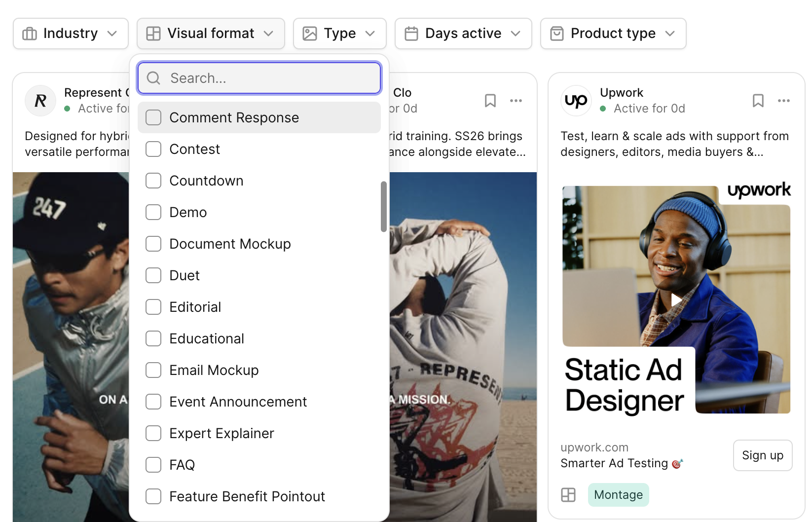
Task: Click the dropdown list scrollbar thumb
Action: pyautogui.click(x=383, y=206)
